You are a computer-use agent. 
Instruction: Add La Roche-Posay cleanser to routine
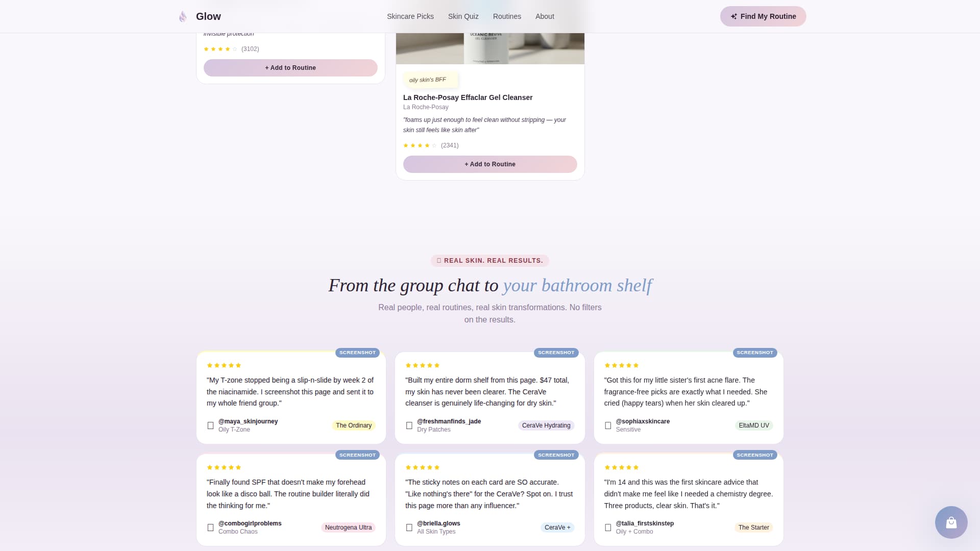click(489, 164)
